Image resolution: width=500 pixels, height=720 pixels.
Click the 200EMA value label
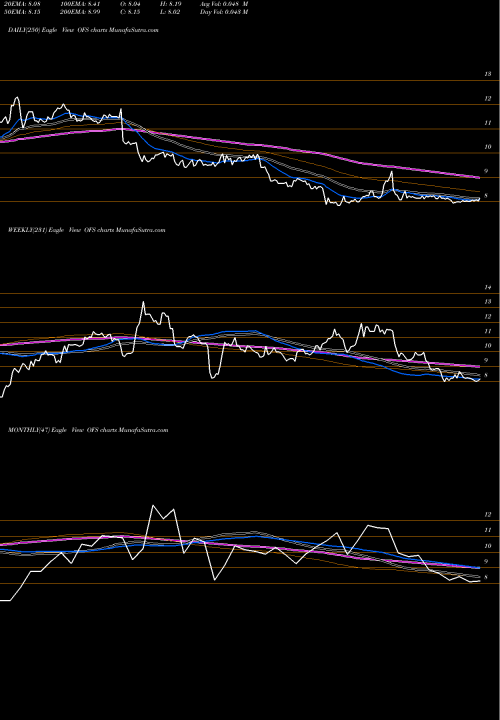pos(82,12)
